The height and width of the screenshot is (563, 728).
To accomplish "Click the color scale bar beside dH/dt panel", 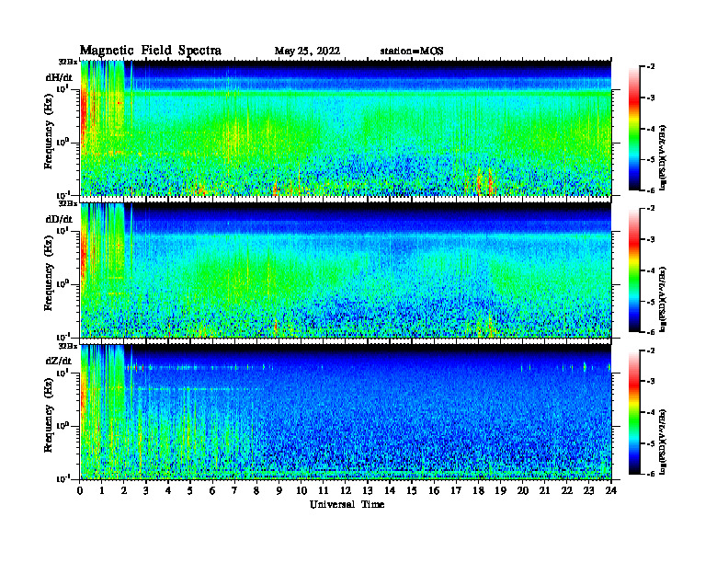I will click(x=633, y=129).
